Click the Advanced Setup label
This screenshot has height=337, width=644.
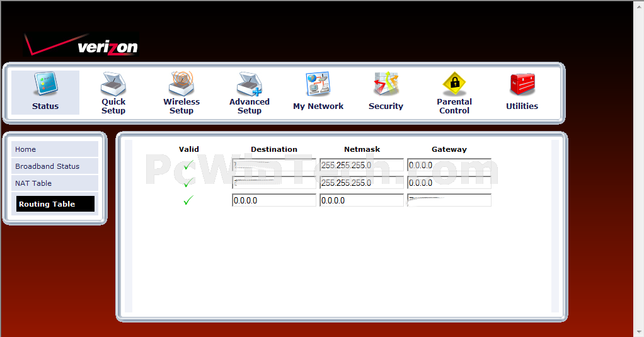coord(250,106)
